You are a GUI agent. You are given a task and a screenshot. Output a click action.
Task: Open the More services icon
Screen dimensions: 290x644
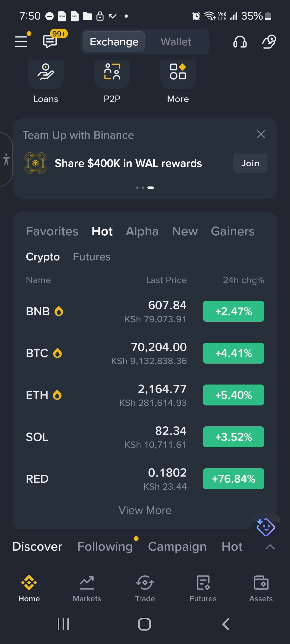point(178,74)
